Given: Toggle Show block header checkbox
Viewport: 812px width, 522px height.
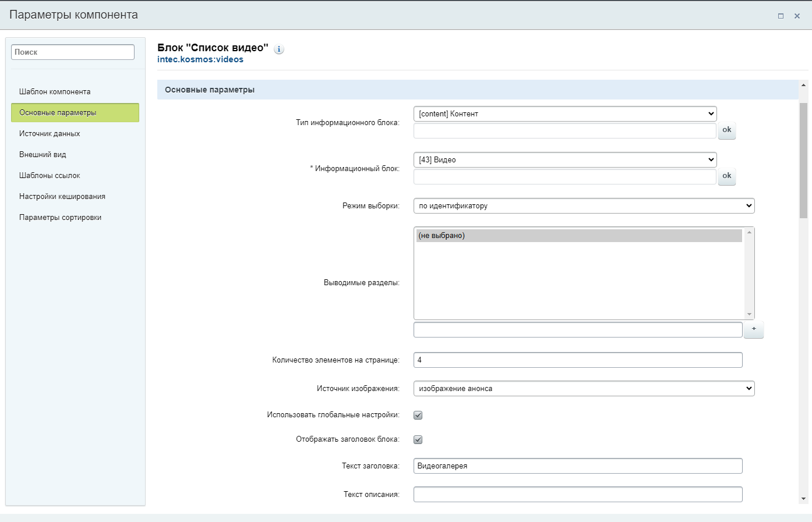Looking at the screenshot, I should [418, 439].
